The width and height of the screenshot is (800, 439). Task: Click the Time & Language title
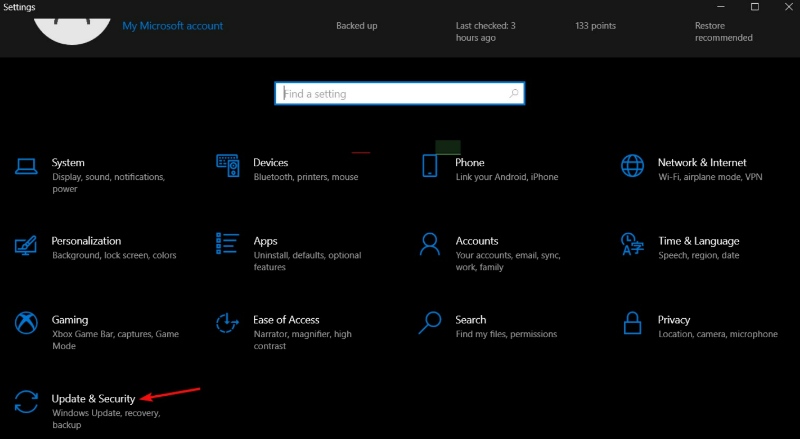point(698,241)
